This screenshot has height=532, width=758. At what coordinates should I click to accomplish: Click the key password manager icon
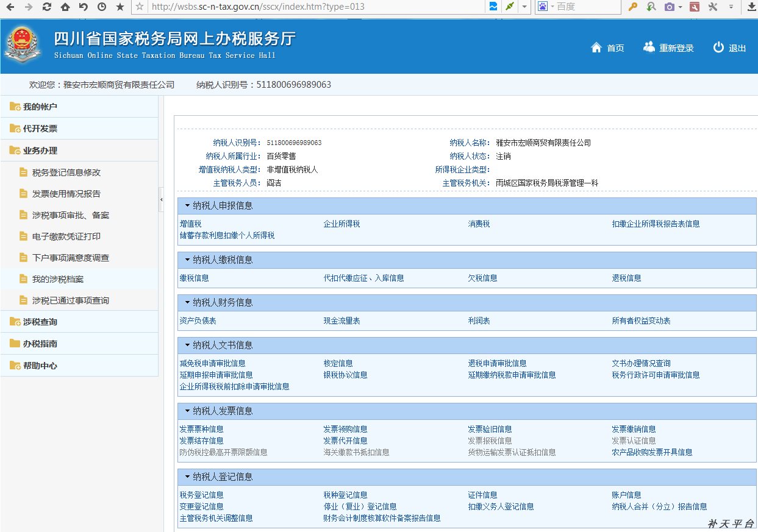tap(633, 7)
